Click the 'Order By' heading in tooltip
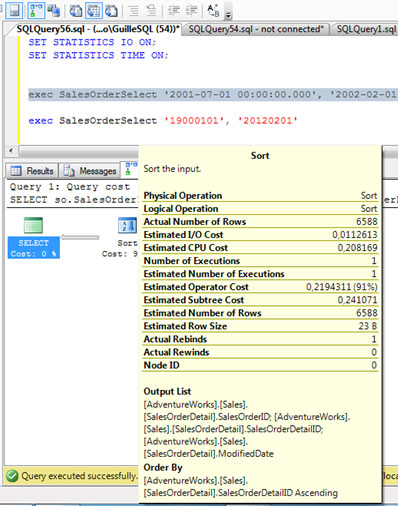The image size is (398, 506). click(163, 468)
